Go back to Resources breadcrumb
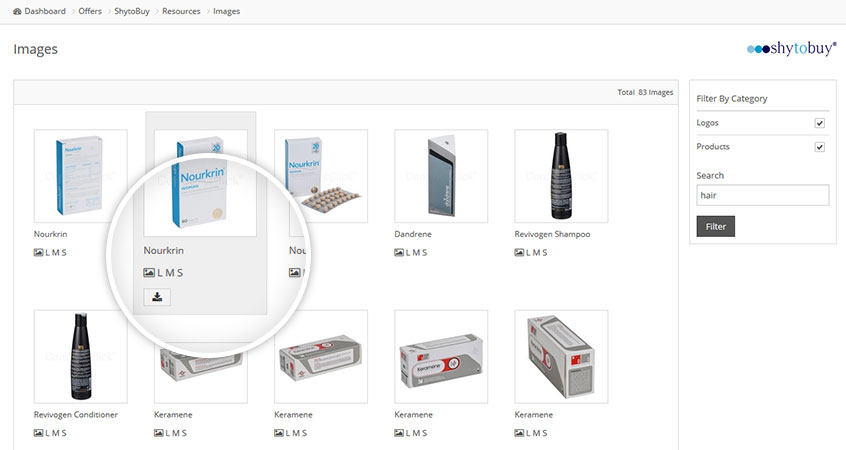 [181, 11]
